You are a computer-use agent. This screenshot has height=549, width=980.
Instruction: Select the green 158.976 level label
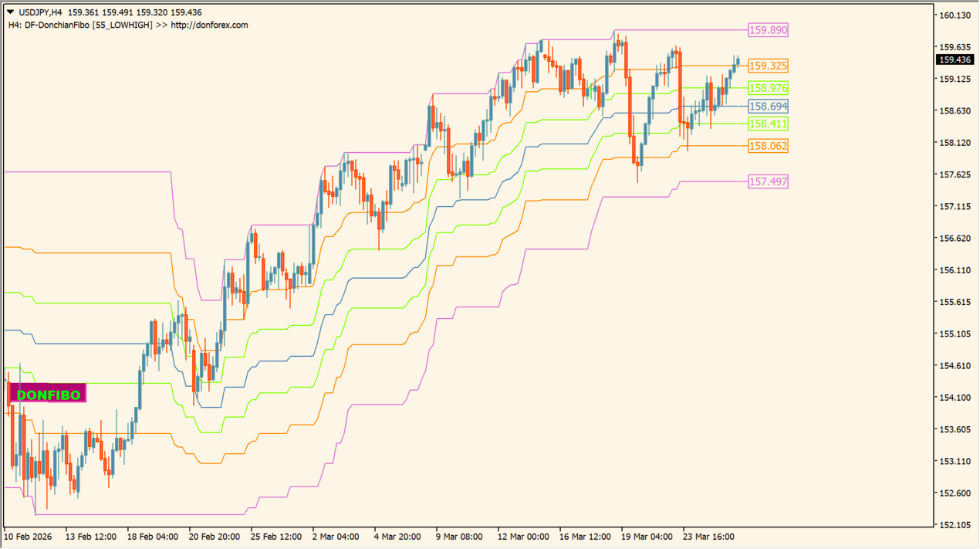coord(768,88)
